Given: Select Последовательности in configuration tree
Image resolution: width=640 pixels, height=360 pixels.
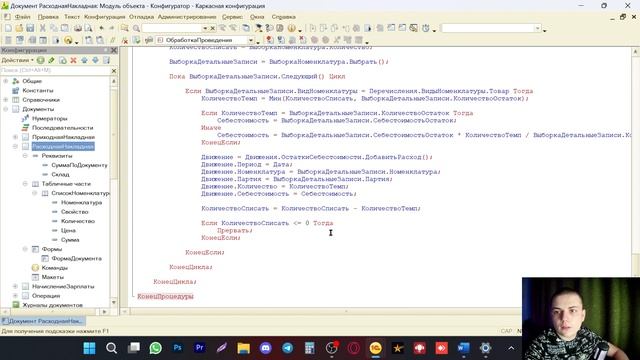Looking at the screenshot, I should 62,128.
